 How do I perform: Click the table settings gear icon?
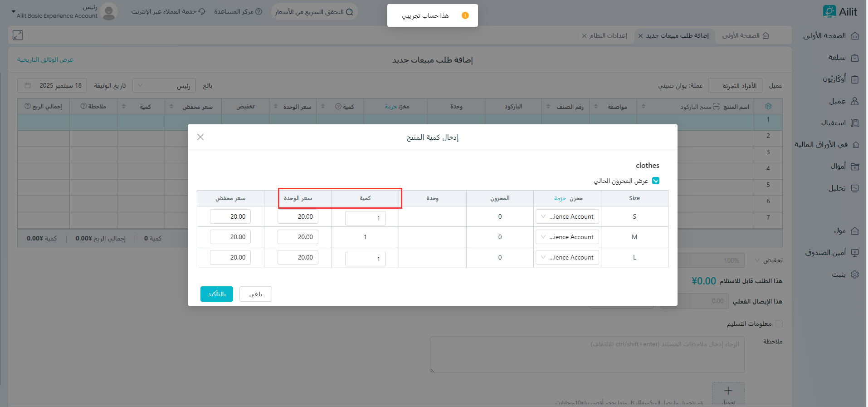point(768,106)
